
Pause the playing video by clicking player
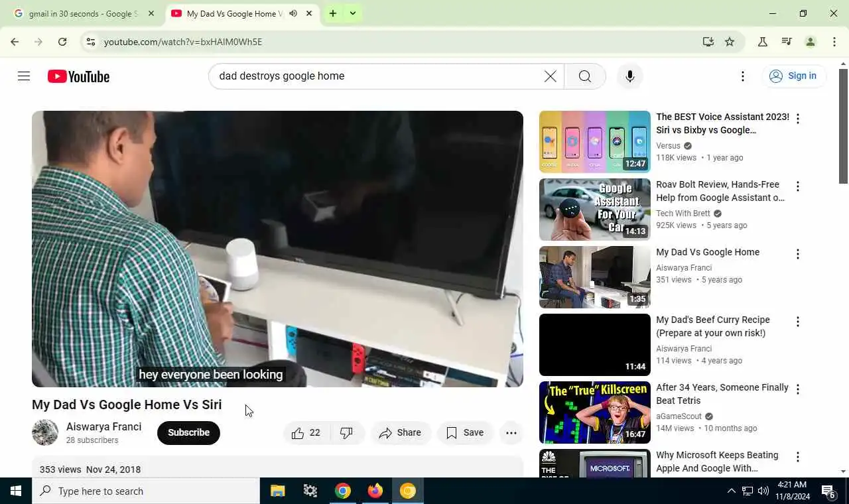point(277,249)
